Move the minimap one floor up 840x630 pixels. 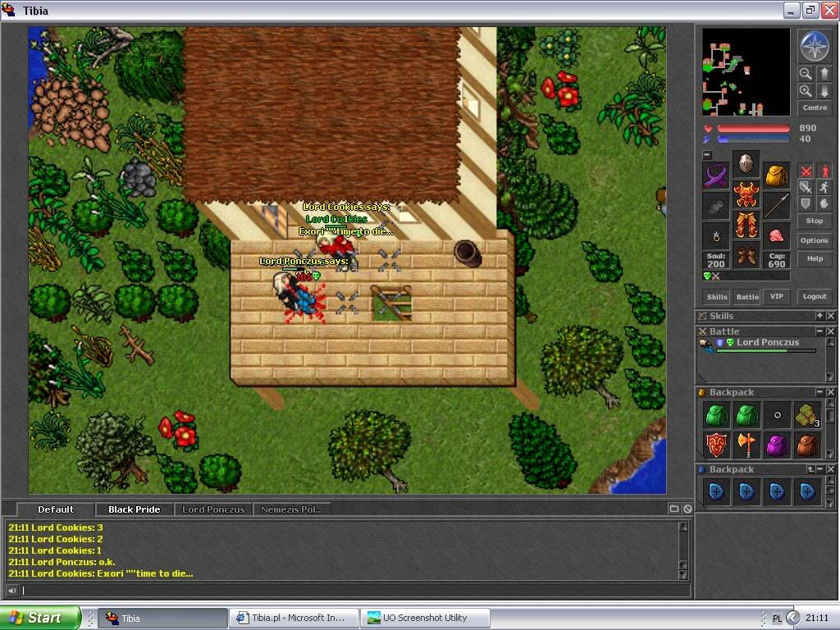pos(824,73)
